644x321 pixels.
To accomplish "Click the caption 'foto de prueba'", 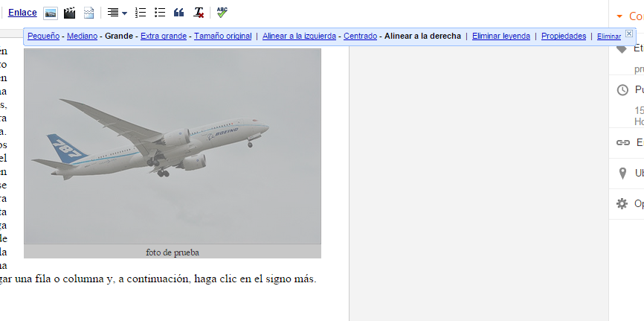I will pos(173,252).
